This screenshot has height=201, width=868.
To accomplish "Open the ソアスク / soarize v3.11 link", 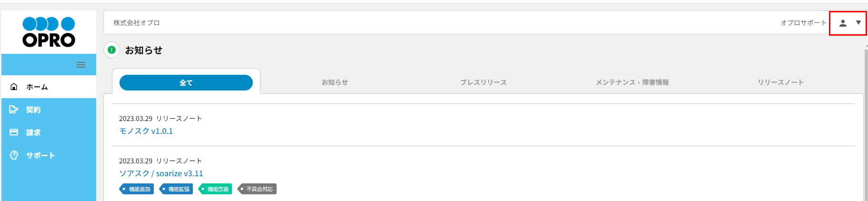I will click(161, 173).
